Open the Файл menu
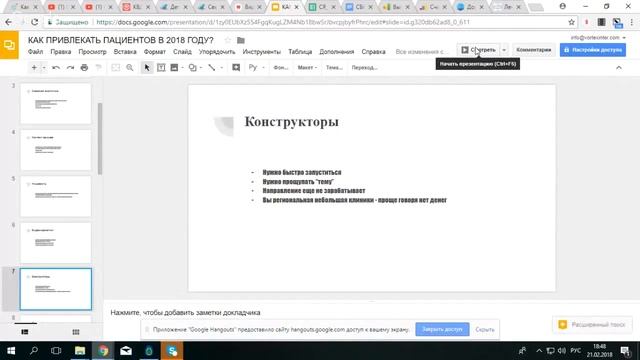Image resolution: width=640 pixels, height=360 pixels. point(36,52)
